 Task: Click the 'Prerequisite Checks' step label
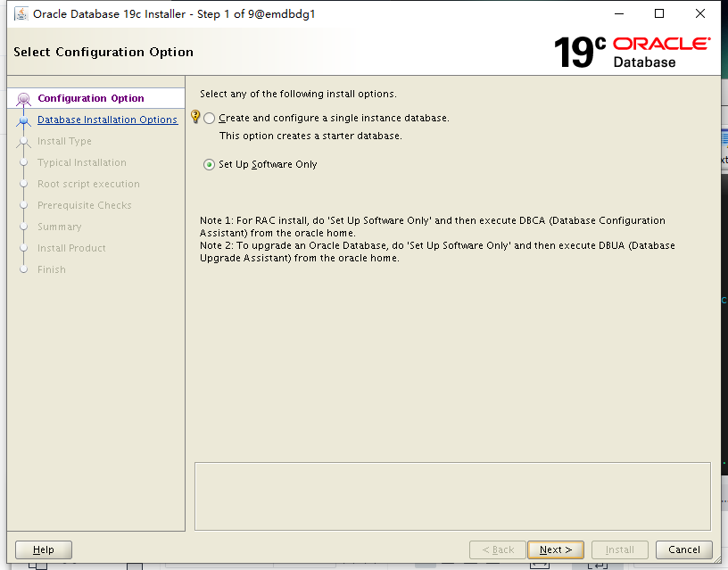point(85,205)
